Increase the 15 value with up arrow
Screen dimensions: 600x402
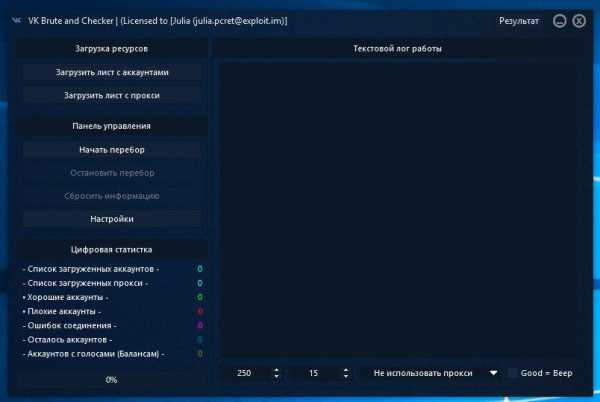point(346,370)
